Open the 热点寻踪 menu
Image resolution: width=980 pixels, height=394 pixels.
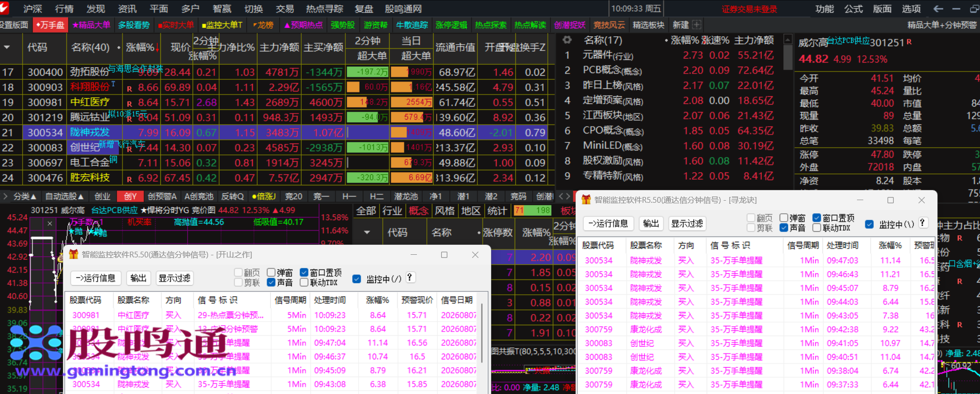324,9
